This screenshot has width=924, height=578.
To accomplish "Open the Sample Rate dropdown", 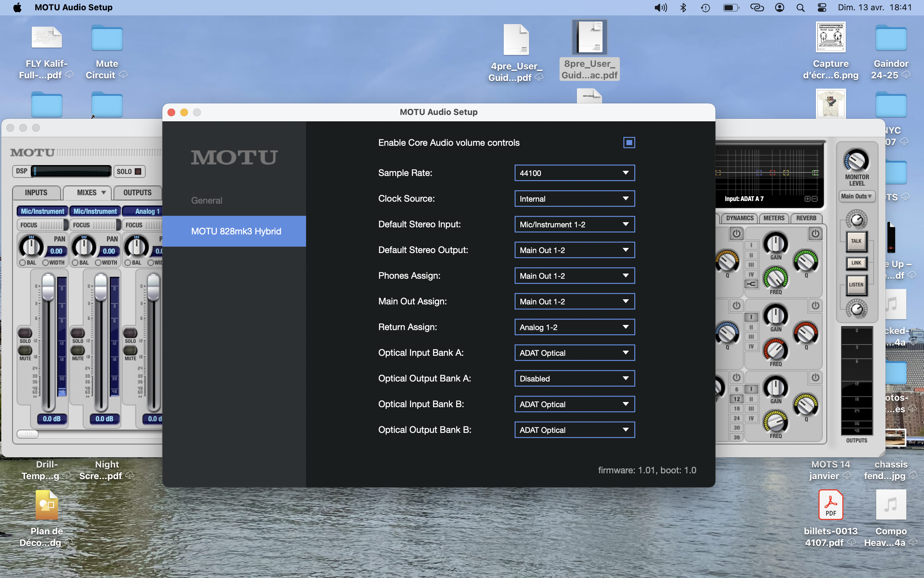I will 575,173.
